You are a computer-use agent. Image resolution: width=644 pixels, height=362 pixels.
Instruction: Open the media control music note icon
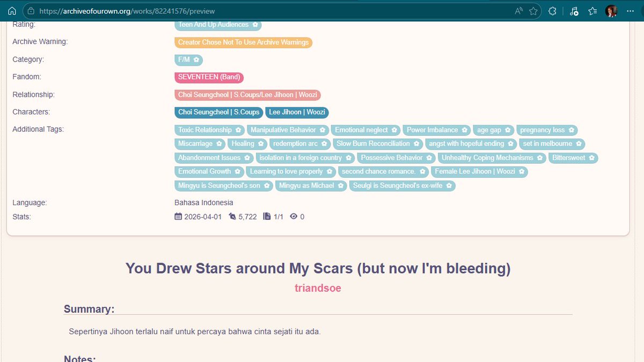574,11
